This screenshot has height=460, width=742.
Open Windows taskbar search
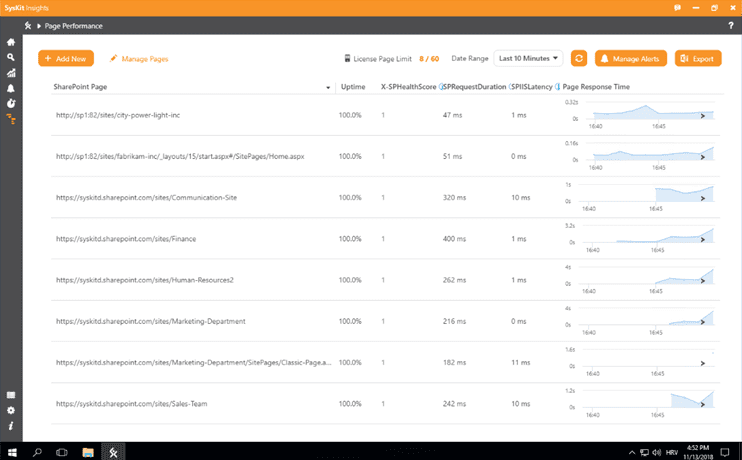click(37, 452)
